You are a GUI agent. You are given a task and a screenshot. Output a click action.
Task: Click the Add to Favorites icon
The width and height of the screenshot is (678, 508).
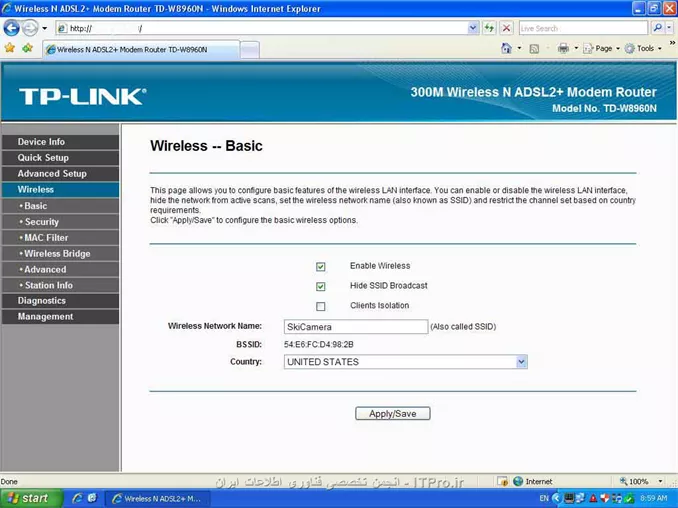(x=28, y=48)
